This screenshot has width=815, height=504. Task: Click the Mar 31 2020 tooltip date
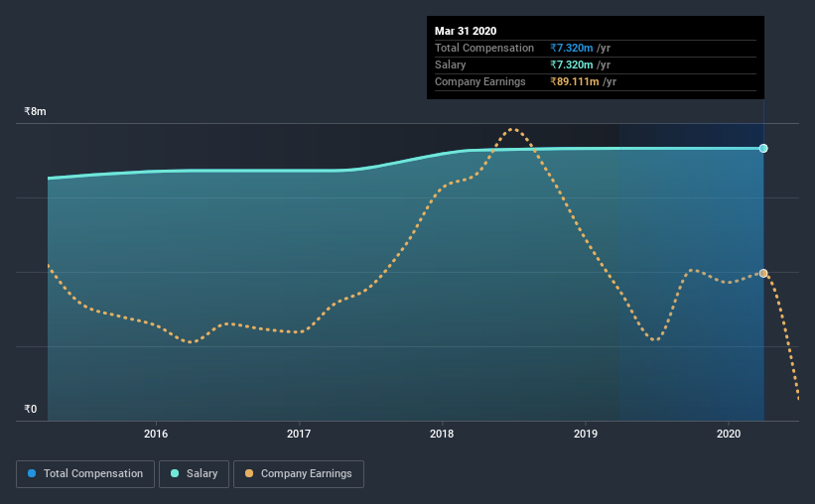466,31
